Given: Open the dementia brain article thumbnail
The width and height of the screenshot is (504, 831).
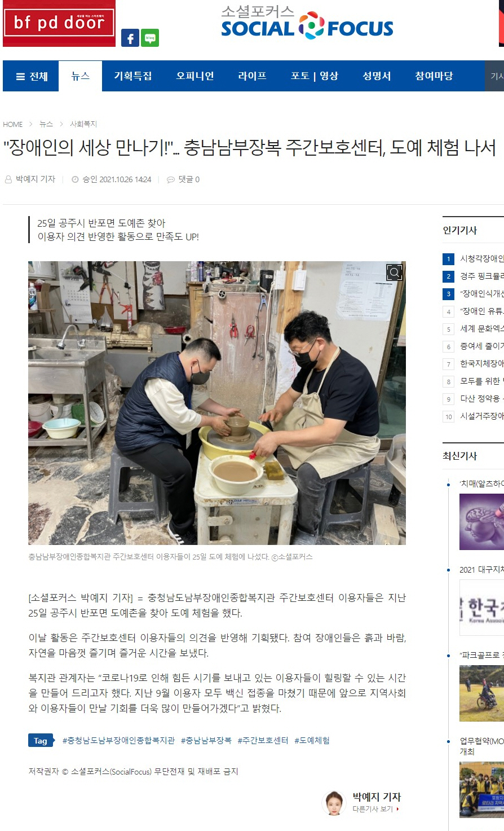Looking at the screenshot, I should click(x=481, y=522).
